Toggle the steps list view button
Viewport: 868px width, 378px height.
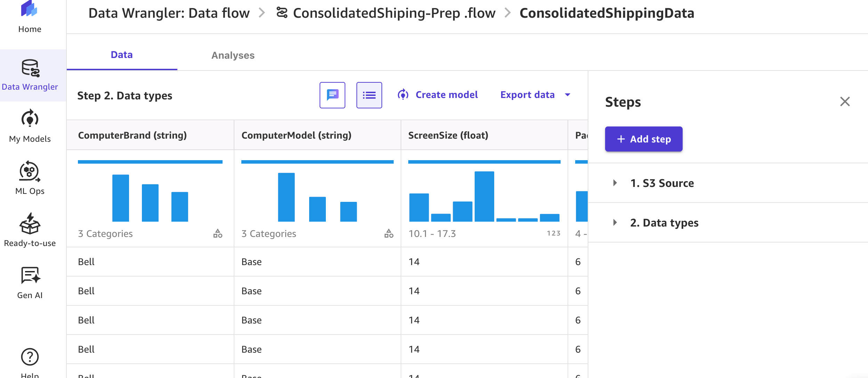(x=369, y=95)
